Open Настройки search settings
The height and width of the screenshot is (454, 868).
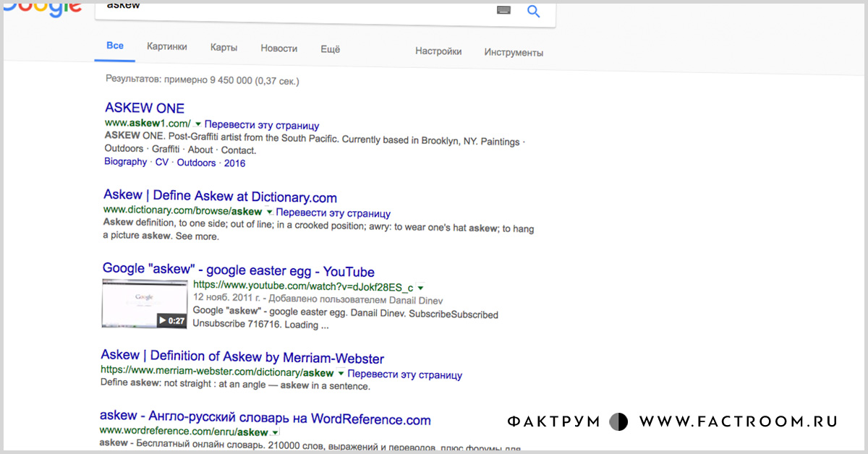click(438, 51)
